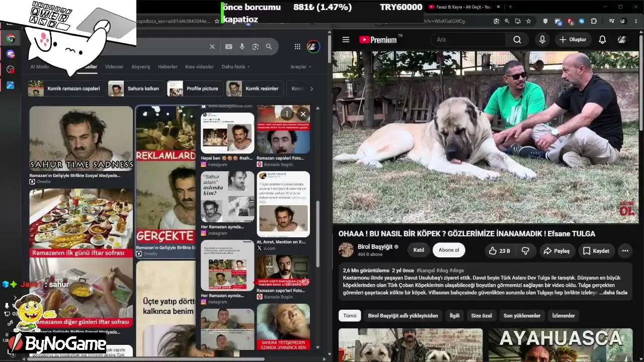Screen dimensions: 644x362
Task: Select the Sahura kalkan suggestion chip
Action: [x=136, y=88]
